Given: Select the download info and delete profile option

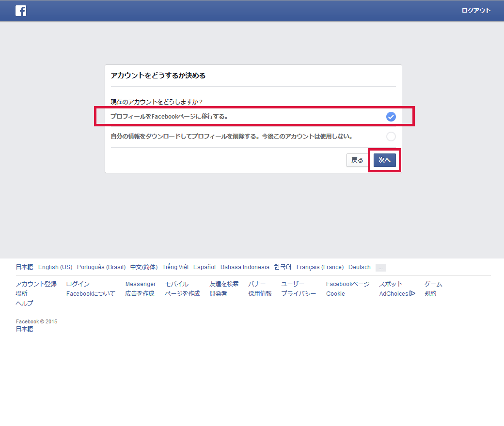Looking at the screenshot, I should (391, 137).
